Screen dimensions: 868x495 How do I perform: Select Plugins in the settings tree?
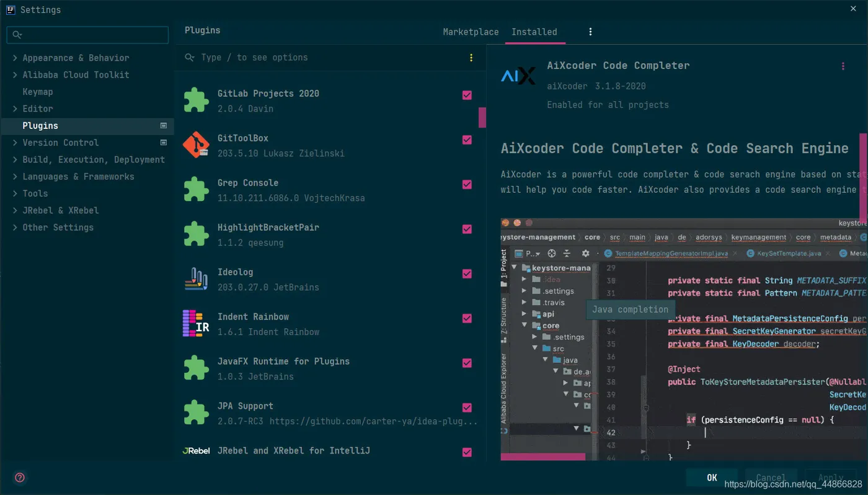tap(87, 125)
